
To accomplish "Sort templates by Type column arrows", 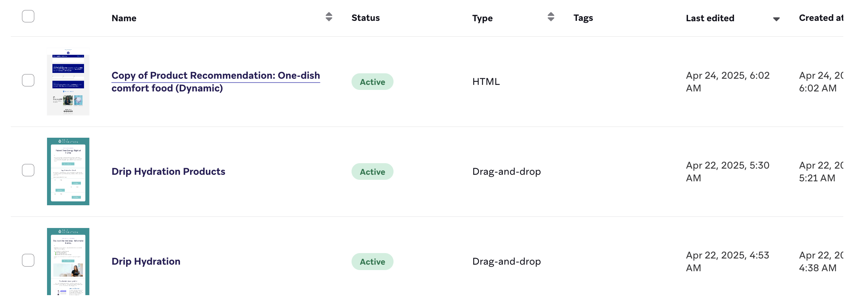I will [x=551, y=17].
